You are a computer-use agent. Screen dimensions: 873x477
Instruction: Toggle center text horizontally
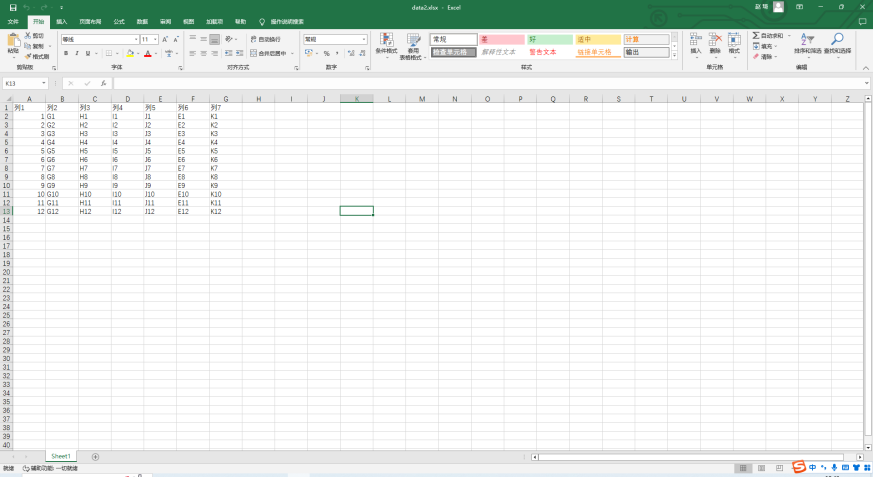(x=203, y=53)
